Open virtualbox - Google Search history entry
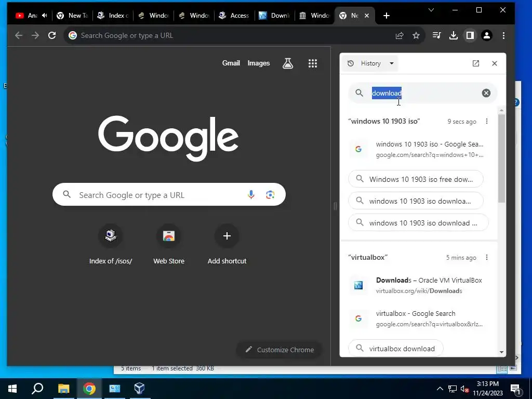The height and width of the screenshot is (399, 532). [x=419, y=318]
